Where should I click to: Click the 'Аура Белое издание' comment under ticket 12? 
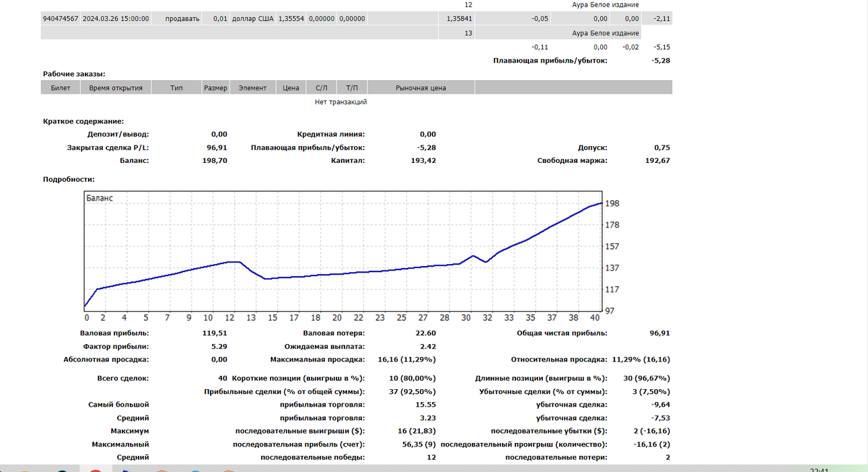tap(606, 4)
